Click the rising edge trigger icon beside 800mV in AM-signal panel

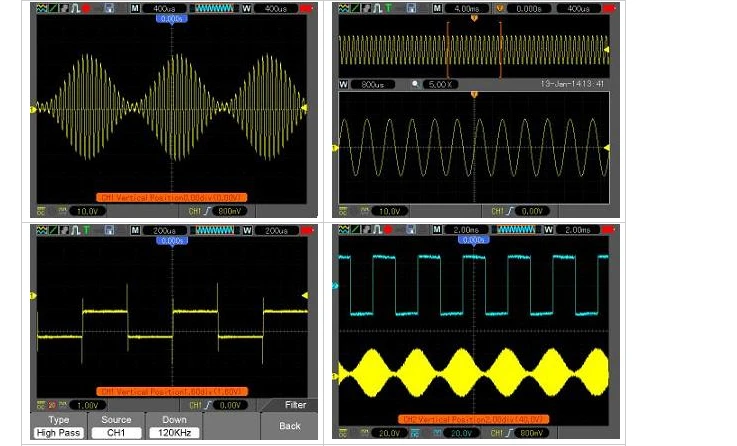pos(207,211)
